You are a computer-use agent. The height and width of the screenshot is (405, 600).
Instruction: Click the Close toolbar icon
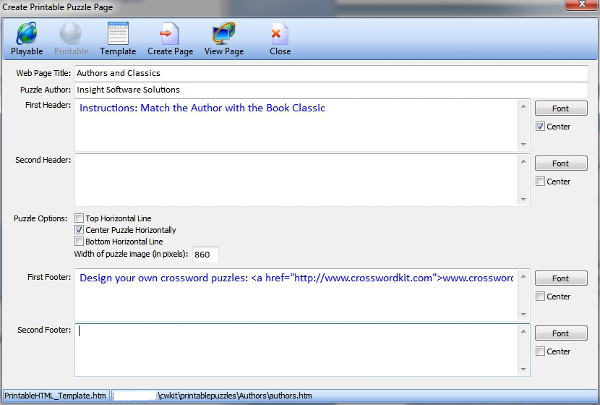click(279, 39)
